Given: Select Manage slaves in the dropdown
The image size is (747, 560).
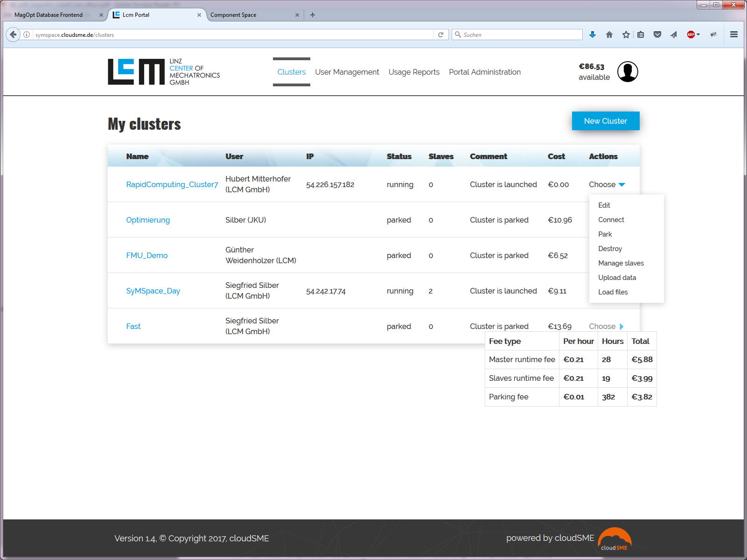Looking at the screenshot, I should pos(621,263).
